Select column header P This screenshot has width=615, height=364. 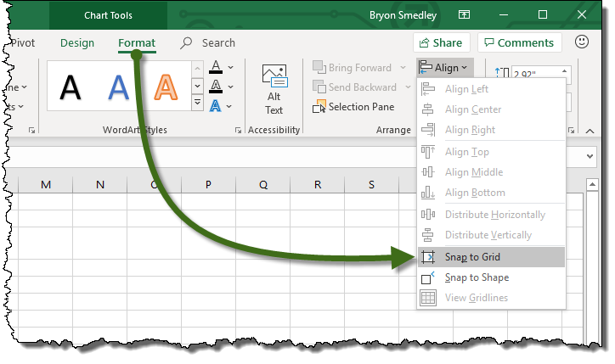tap(208, 185)
